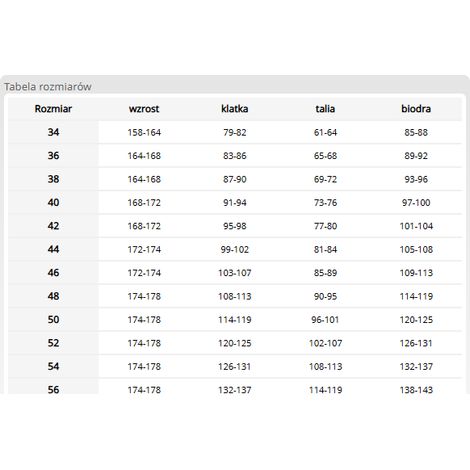Screen dimensions: 470x470
Task: Select the size 50 row label
Action: 53,320
